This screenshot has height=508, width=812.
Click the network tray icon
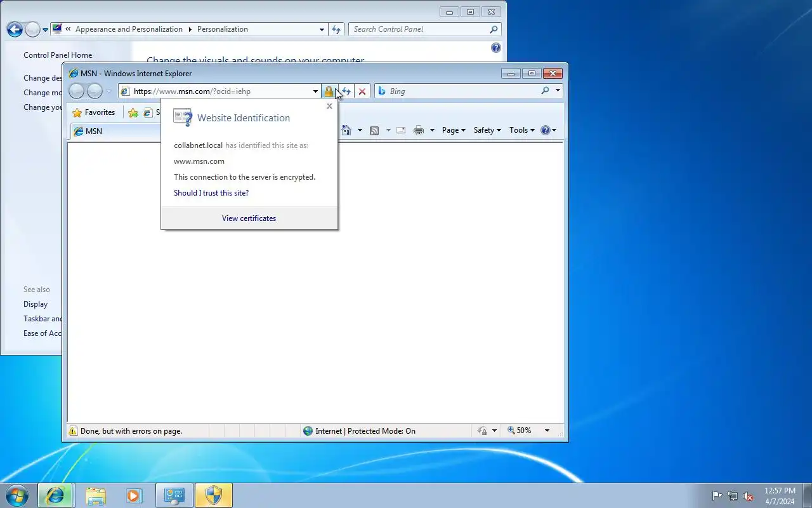pos(733,496)
